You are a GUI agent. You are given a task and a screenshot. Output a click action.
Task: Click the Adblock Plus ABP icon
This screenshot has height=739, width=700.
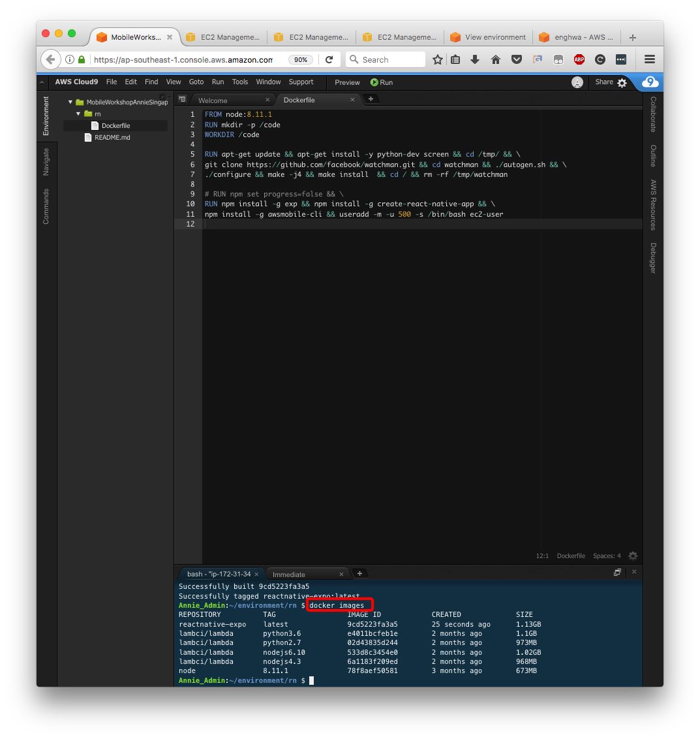click(x=579, y=59)
